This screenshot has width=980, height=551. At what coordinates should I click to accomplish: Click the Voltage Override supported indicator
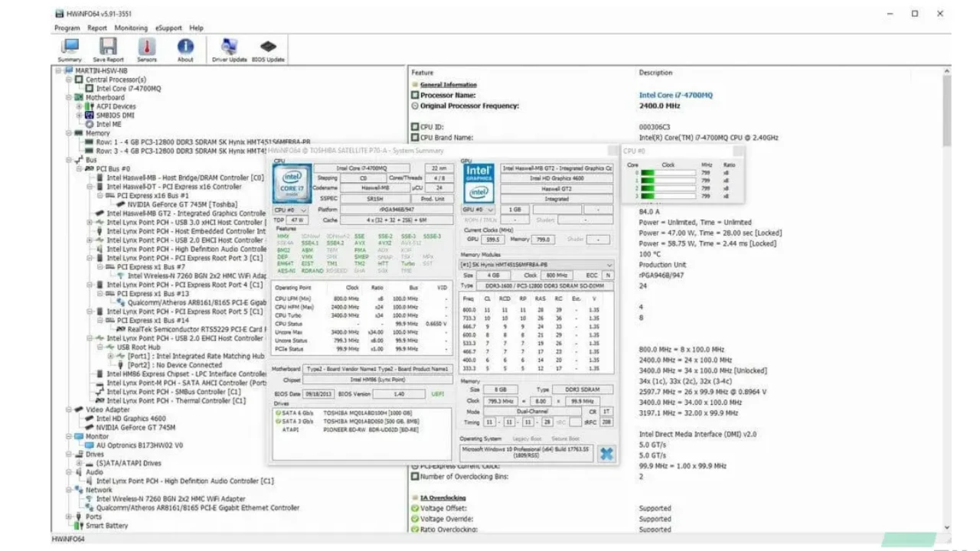[x=415, y=519]
